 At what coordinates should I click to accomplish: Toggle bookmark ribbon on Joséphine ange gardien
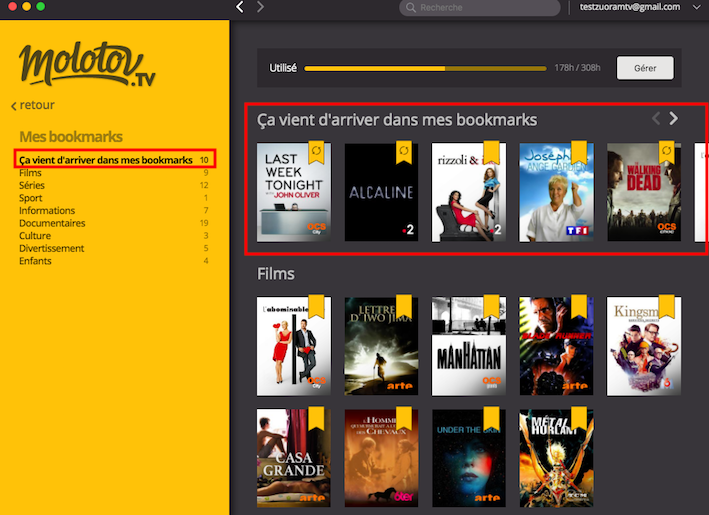coord(579,152)
